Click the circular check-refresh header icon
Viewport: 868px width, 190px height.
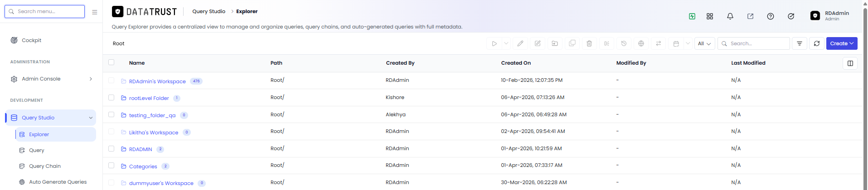pos(791,16)
